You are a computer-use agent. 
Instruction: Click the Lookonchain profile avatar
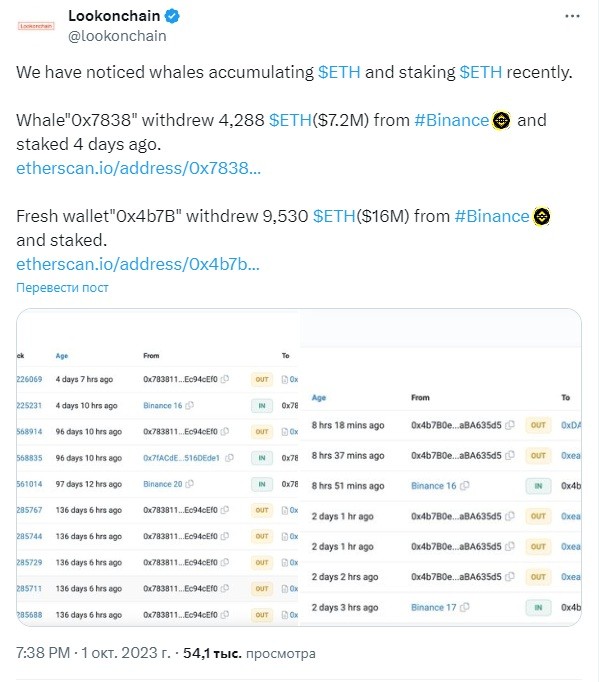36,26
